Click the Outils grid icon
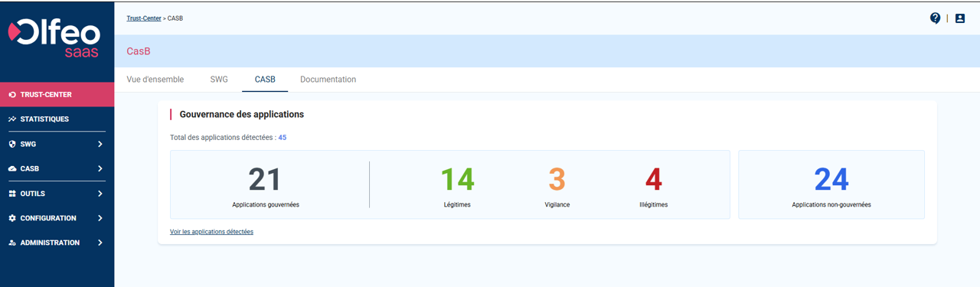The width and height of the screenshot is (980, 287). pos(12,194)
